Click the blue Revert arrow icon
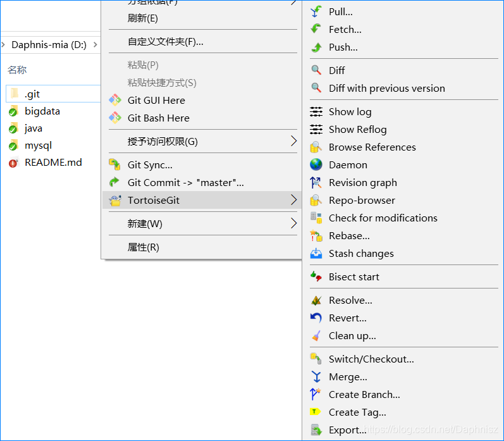The height and width of the screenshot is (441, 504). coord(316,318)
